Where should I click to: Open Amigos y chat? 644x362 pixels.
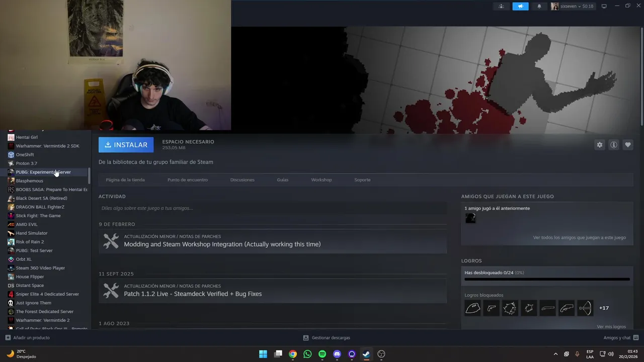621,338
